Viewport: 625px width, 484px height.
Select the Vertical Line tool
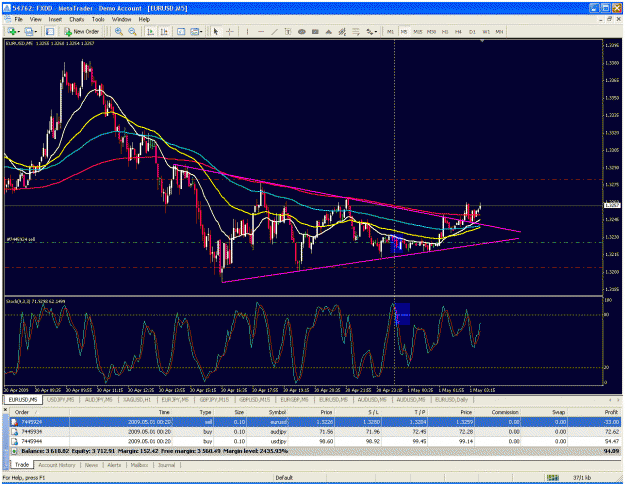247,31
